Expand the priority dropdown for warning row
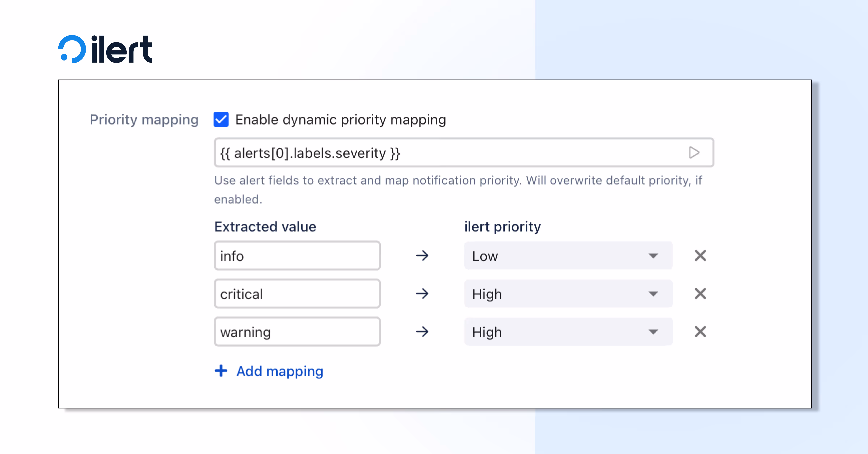Image resolution: width=868 pixels, height=454 pixels. point(568,332)
